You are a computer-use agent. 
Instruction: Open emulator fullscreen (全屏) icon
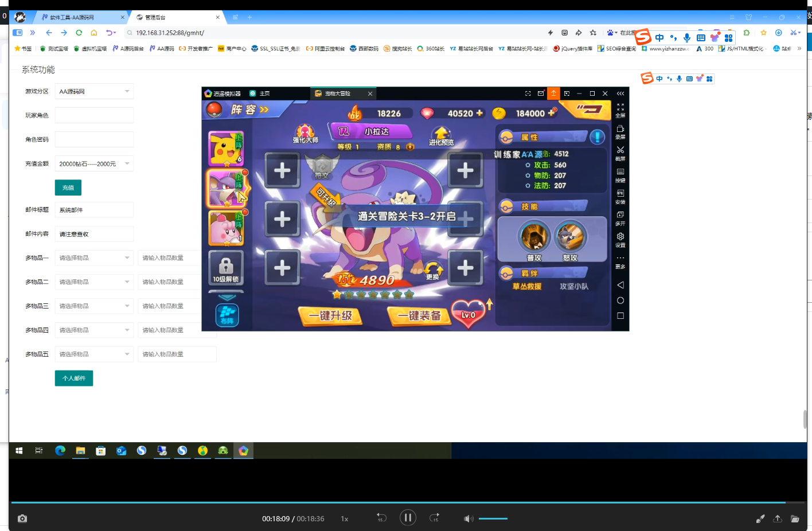click(620, 110)
